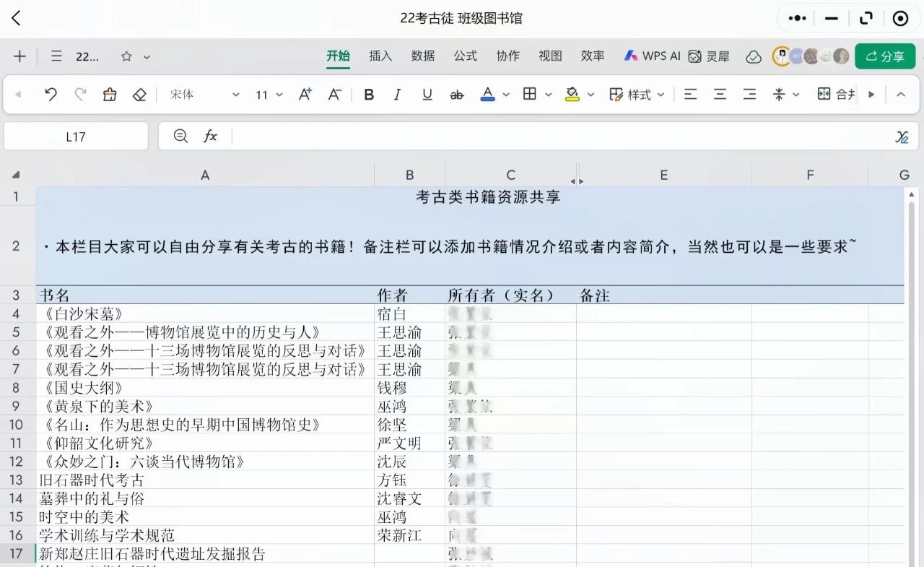Click the 备注 header cell
The width and height of the screenshot is (924, 567).
click(664, 295)
